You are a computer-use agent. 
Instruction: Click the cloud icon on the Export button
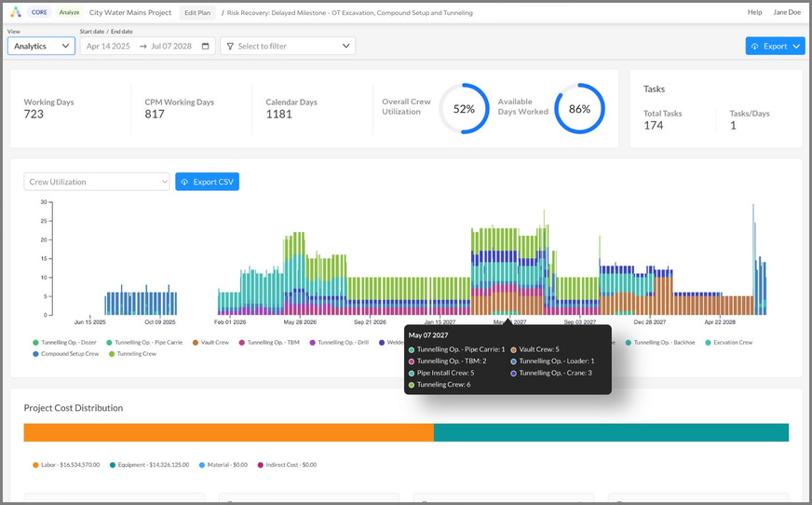tap(754, 46)
